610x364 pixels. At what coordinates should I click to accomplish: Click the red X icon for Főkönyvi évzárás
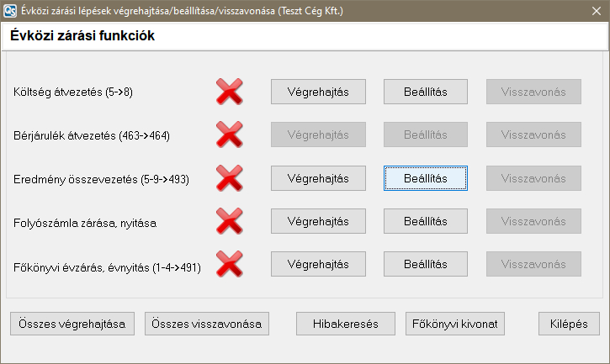[x=230, y=266]
